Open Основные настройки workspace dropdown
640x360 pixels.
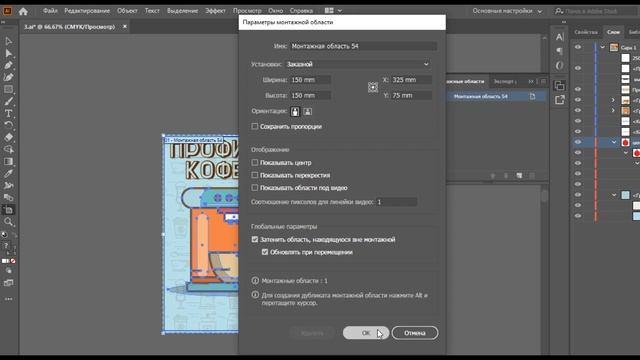point(507,11)
